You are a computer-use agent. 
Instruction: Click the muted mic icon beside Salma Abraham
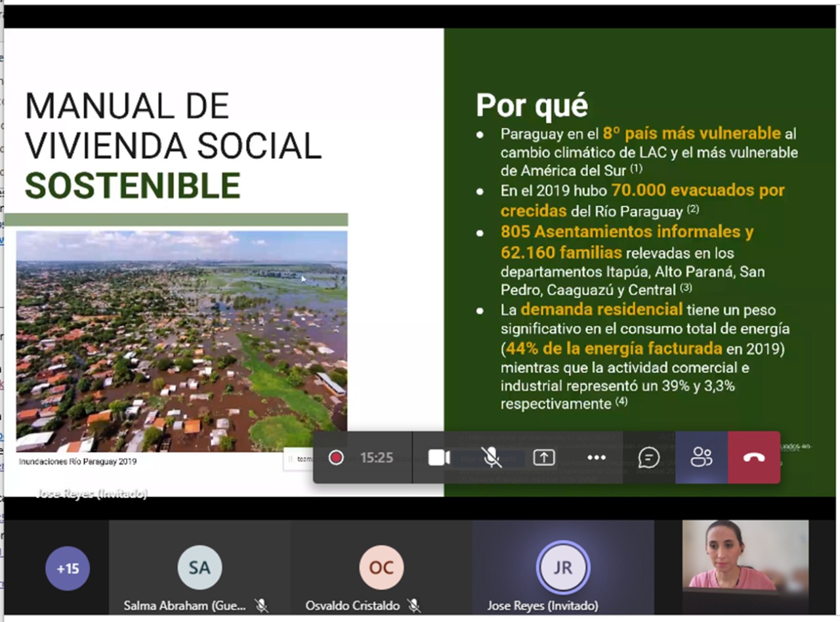pyautogui.click(x=261, y=606)
